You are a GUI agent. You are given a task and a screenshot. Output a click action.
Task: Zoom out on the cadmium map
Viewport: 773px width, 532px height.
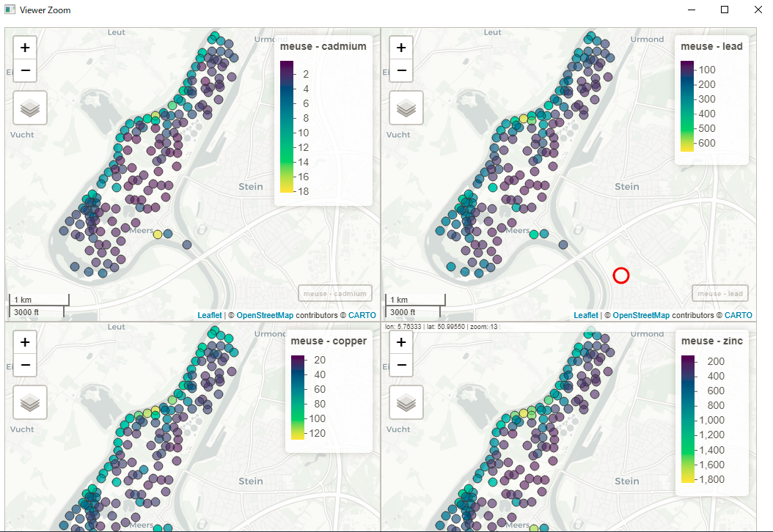coord(25,70)
